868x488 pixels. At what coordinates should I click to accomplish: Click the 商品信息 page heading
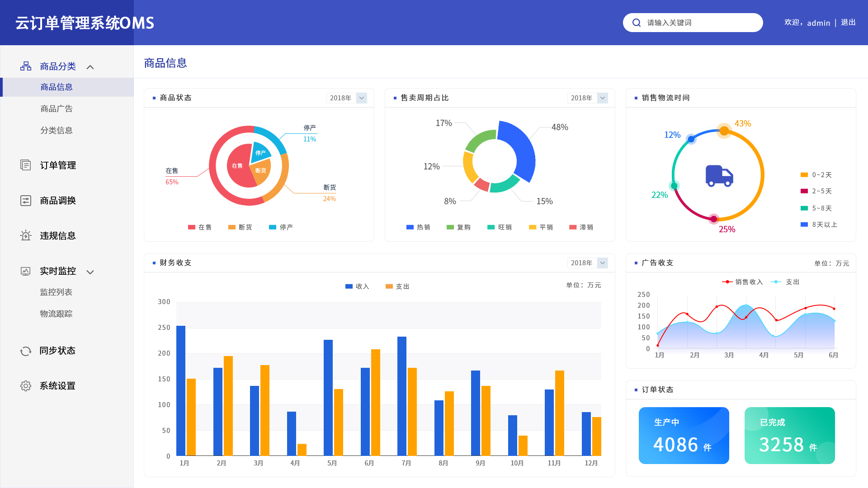165,63
